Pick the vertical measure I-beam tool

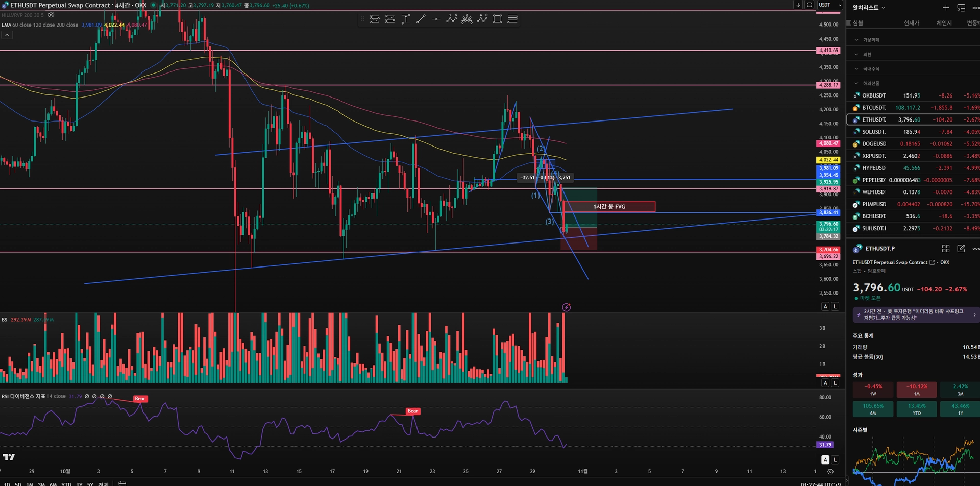(406, 19)
